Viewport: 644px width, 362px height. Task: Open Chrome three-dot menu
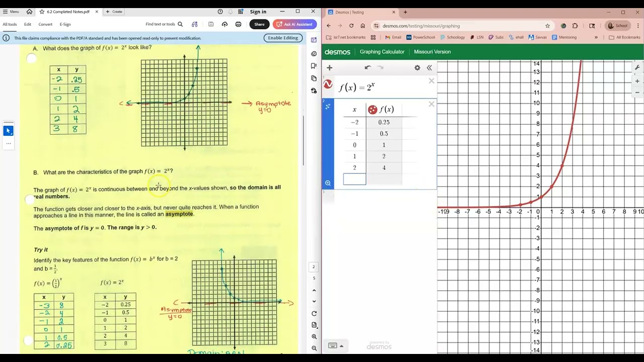(637, 26)
